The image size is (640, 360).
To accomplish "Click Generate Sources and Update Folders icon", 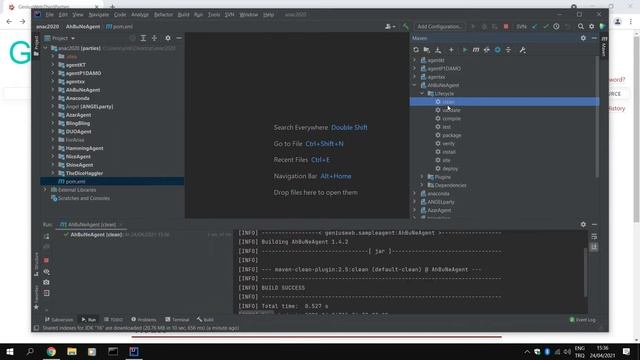I will pos(427,50).
